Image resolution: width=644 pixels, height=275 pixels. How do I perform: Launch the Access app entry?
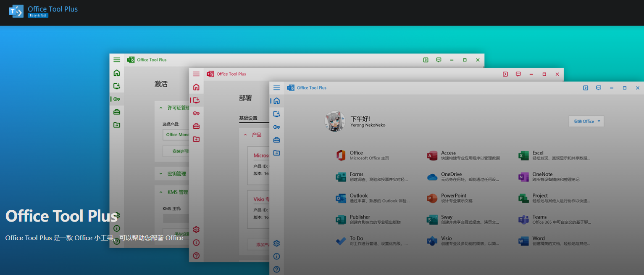pyautogui.click(x=463, y=155)
